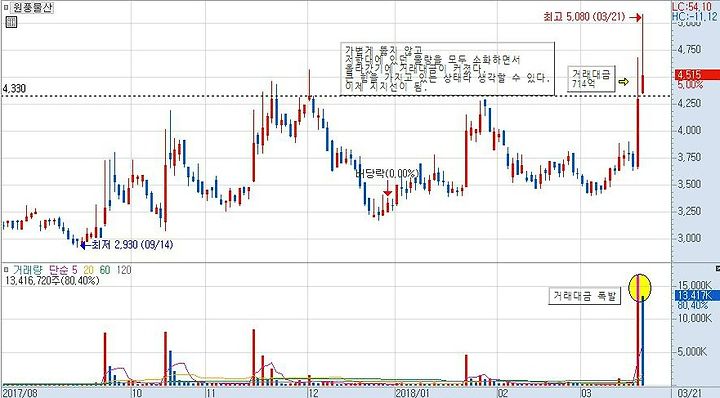
Task: Click the 3,000 price axis label
Action: click(x=689, y=238)
